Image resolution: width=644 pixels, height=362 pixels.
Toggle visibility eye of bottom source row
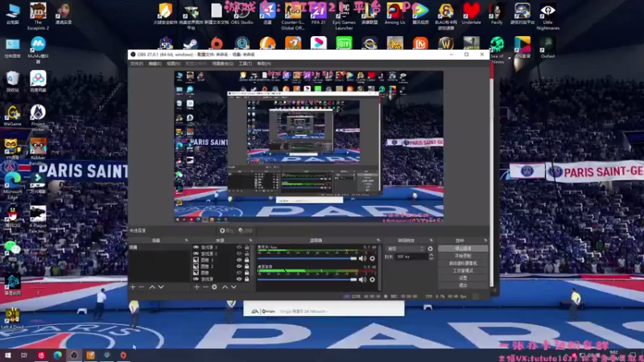tap(239, 279)
